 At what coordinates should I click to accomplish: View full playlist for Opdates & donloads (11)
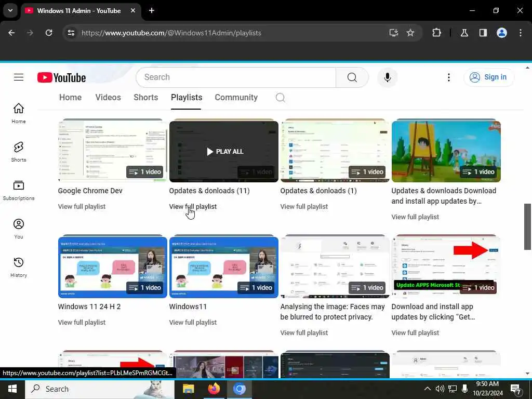pos(193,206)
